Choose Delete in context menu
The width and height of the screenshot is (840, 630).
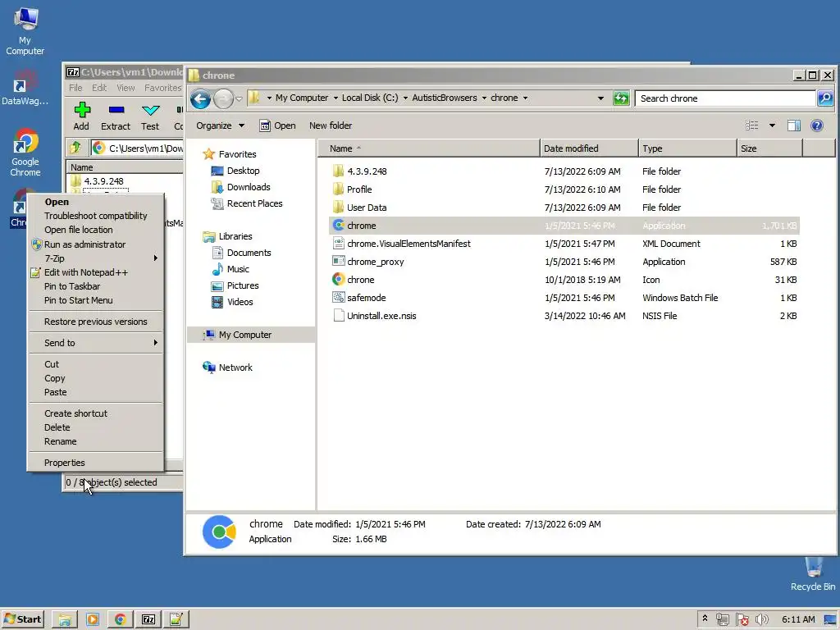[95, 427]
